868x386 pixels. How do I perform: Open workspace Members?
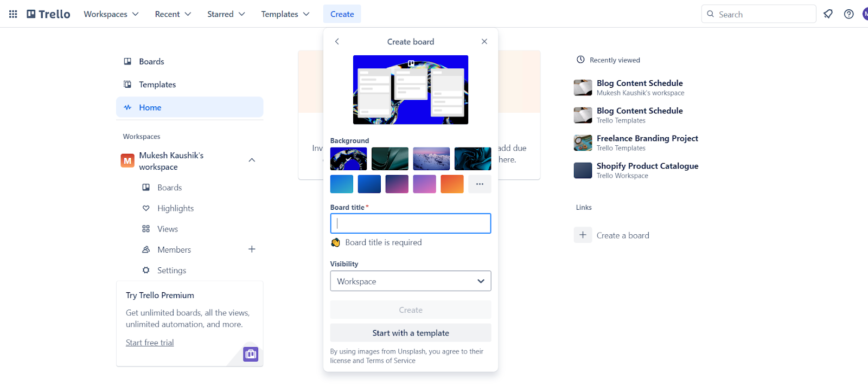point(174,249)
